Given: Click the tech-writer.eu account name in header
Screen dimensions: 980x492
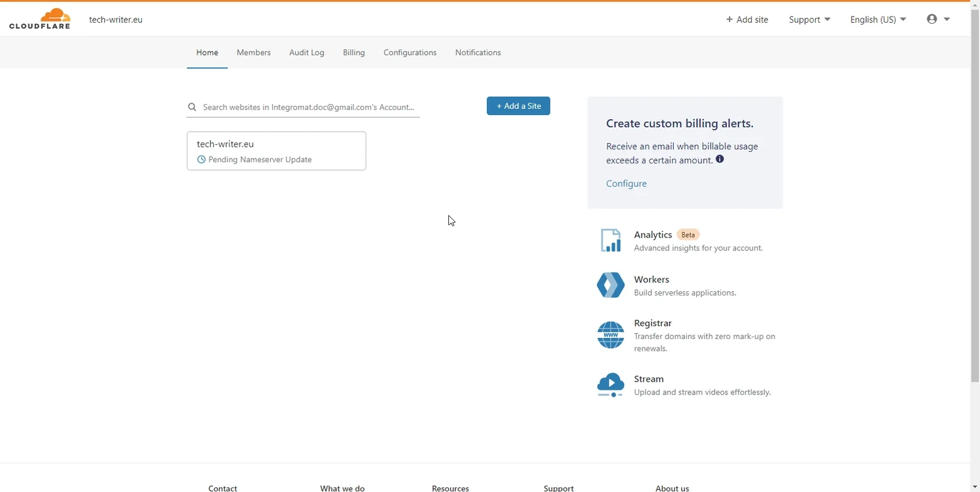Looking at the screenshot, I should coord(116,20).
